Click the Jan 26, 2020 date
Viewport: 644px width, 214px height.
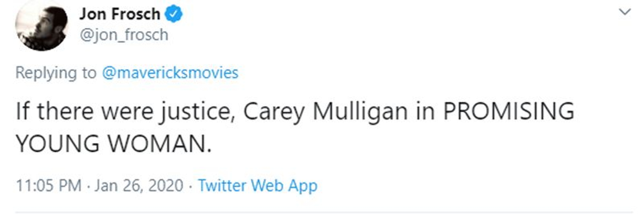pos(139,186)
